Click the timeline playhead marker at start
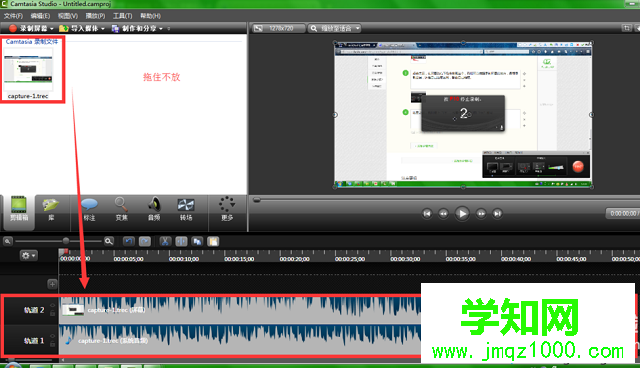 [x=63, y=252]
